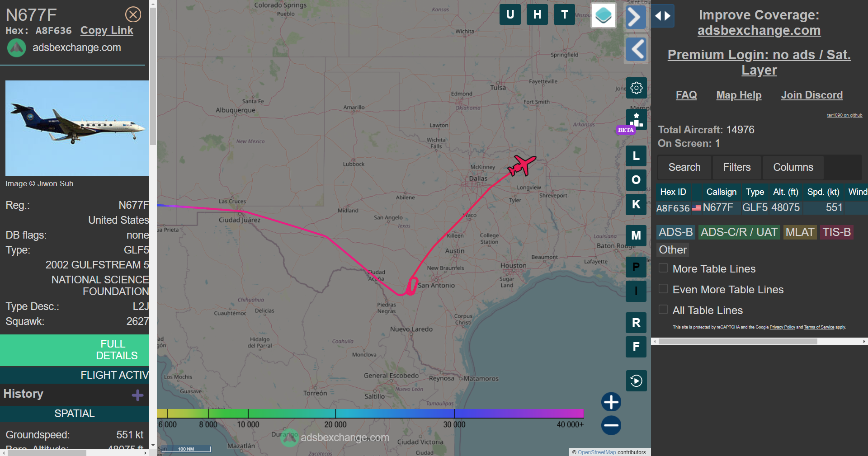This screenshot has width=868, height=456.
Task: Open the history replay button
Action: 636,381
